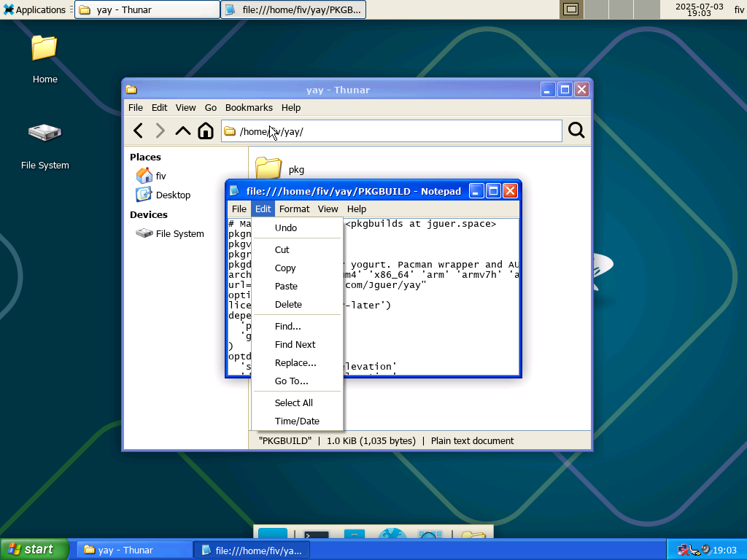This screenshot has height=560, width=747.
Task: Choose Replace... in the Edit menu
Action: (295, 362)
